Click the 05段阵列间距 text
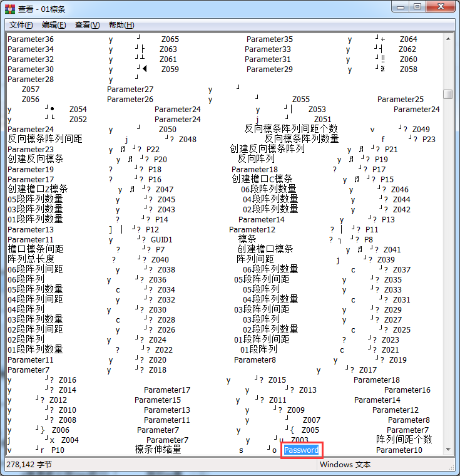The image size is (460, 476). 262,279
